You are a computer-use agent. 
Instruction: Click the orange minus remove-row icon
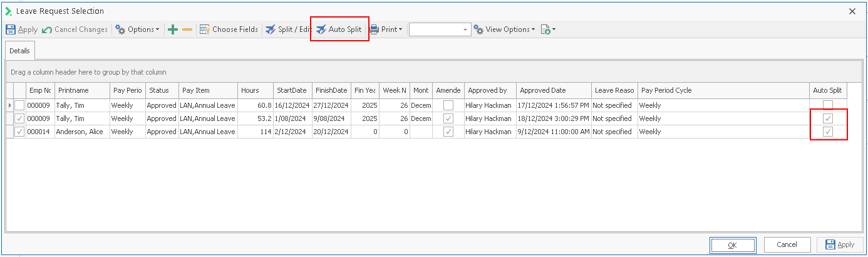click(x=187, y=29)
